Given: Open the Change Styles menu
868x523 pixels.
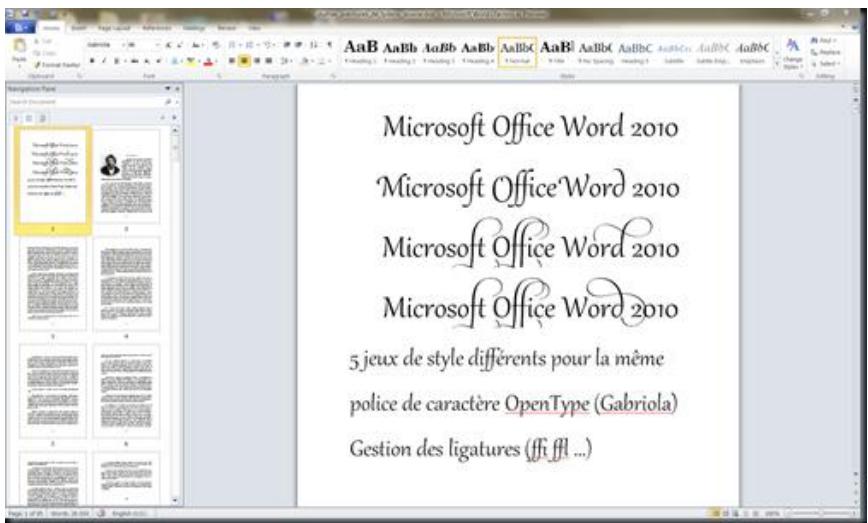Looking at the screenshot, I should (793, 53).
